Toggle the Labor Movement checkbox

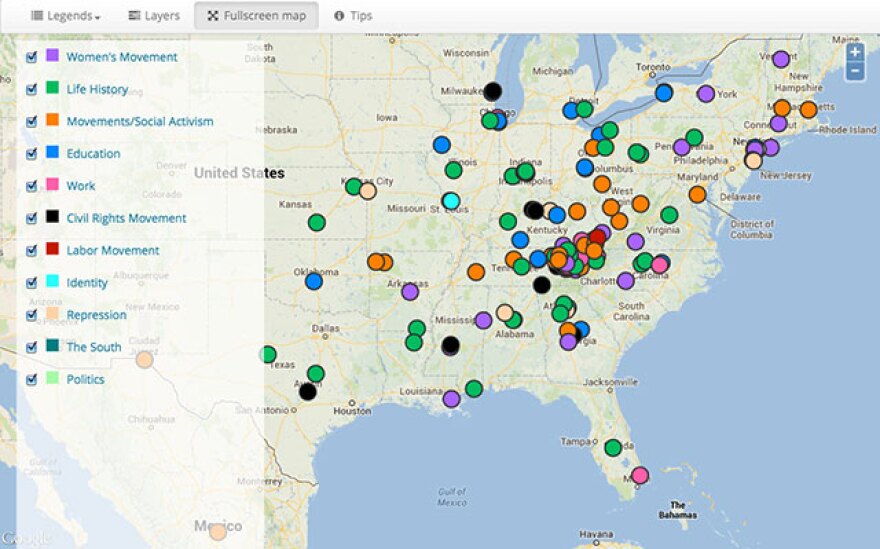(31, 251)
